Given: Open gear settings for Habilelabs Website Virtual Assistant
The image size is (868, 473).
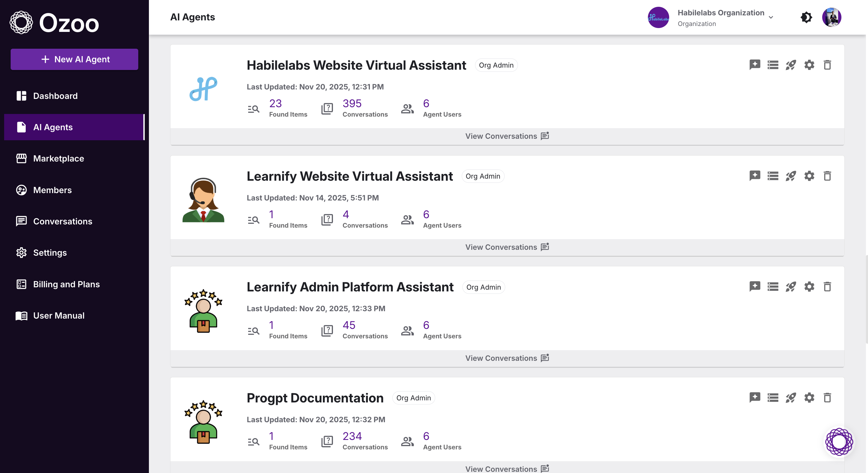Looking at the screenshot, I should (x=809, y=65).
